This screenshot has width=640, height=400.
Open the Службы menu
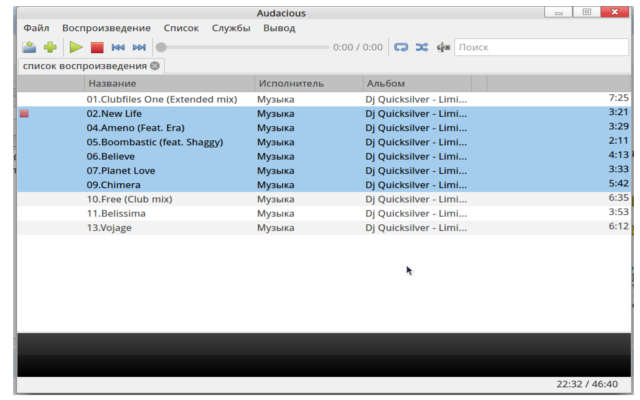point(231,28)
